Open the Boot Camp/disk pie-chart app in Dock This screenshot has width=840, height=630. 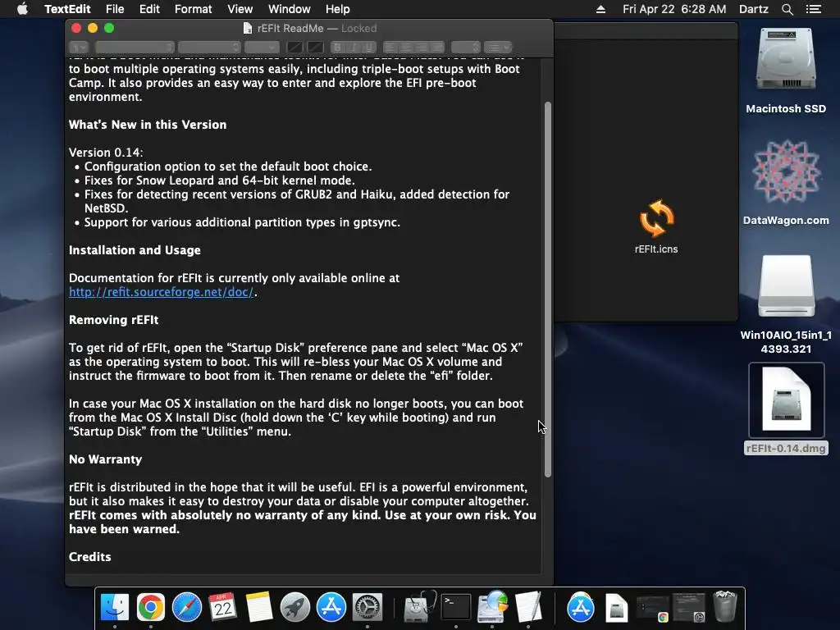(x=492, y=607)
